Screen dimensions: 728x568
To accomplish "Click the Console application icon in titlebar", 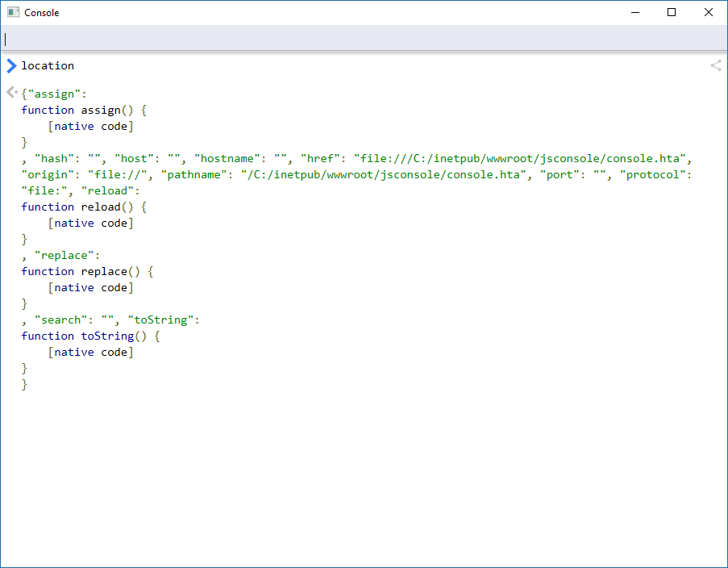I will pos(11,12).
